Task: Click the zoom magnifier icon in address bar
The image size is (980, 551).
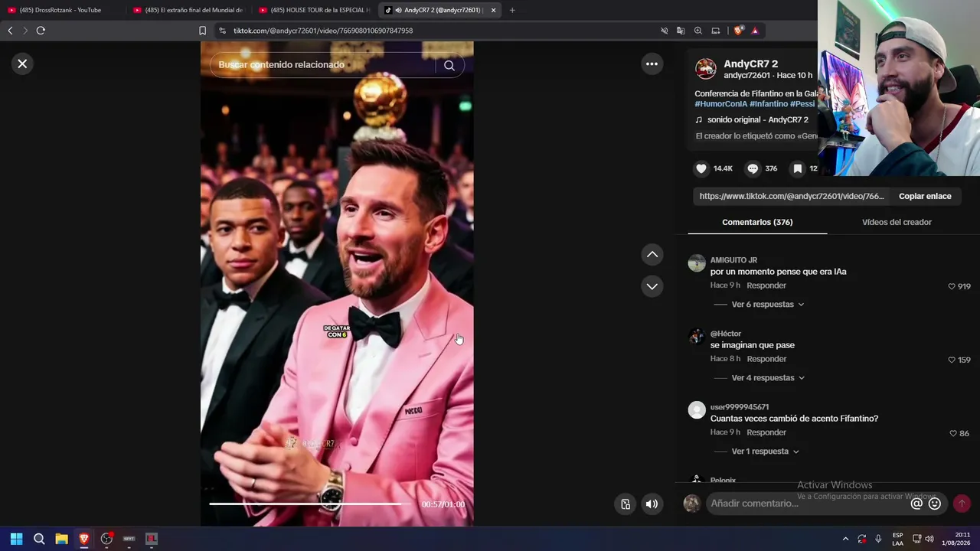Action: coord(698,31)
